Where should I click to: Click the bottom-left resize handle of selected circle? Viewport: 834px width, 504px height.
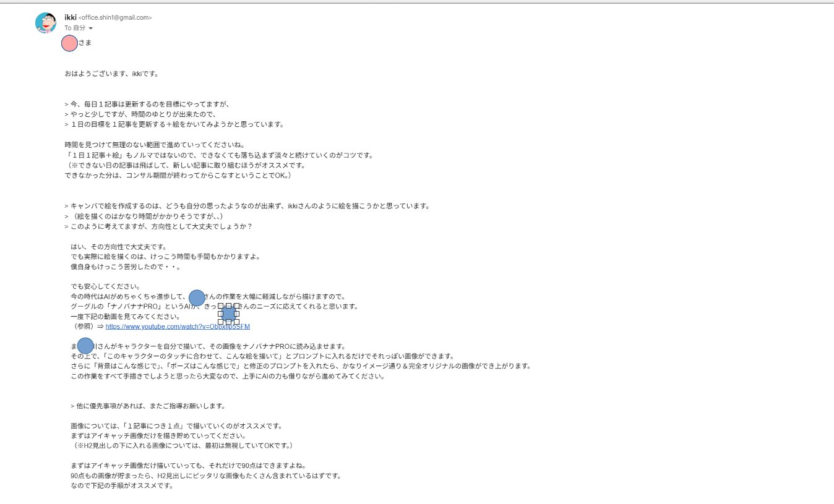pyautogui.click(x=220, y=322)
